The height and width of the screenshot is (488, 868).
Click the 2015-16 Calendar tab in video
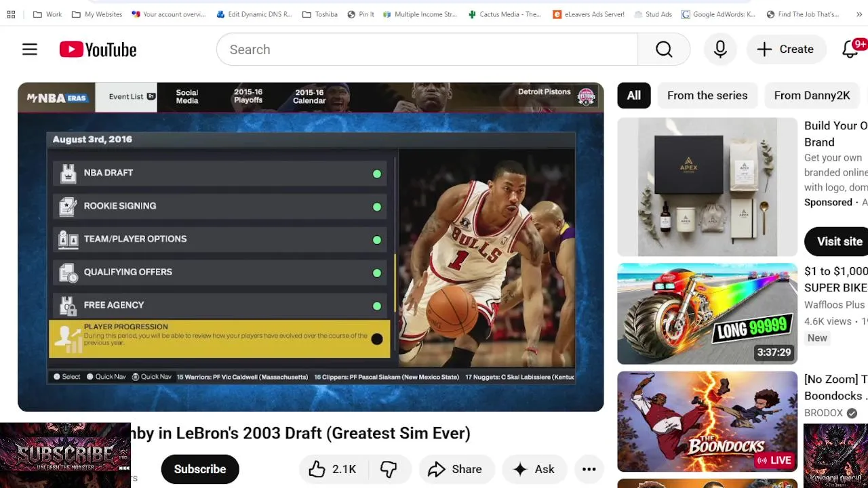coord(309,96)
